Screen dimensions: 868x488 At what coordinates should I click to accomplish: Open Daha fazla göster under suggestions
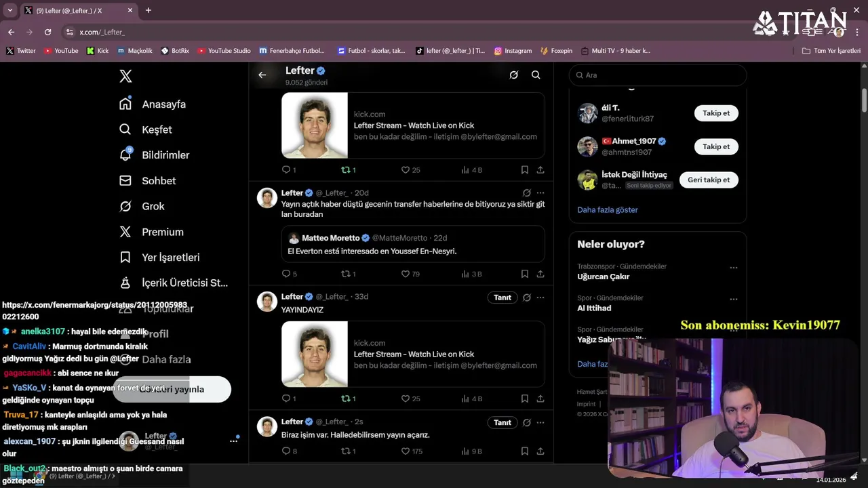[x=608, y=210]
